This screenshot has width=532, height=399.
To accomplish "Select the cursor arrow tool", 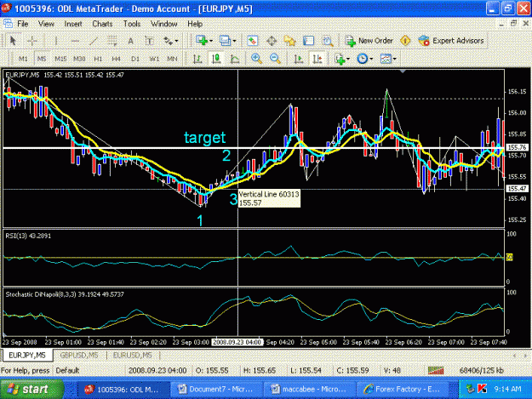I will tap(13, 41).
